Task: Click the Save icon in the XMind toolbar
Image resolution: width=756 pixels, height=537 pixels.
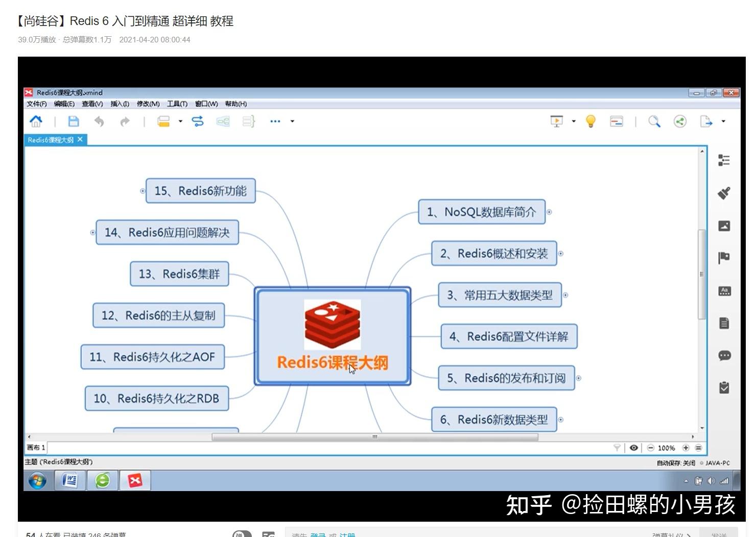Action: click(74, 121)
